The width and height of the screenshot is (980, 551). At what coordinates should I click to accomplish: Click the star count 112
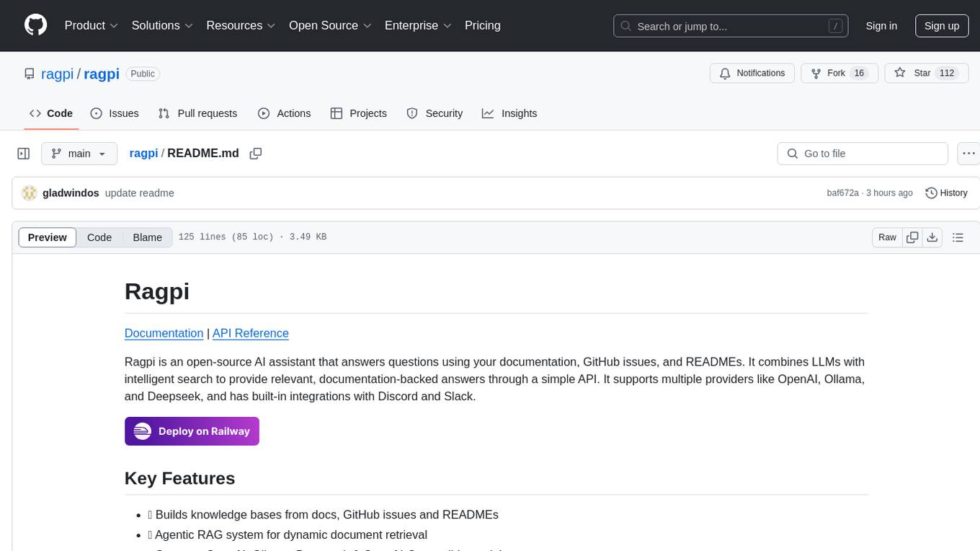[x=947, y=73]
